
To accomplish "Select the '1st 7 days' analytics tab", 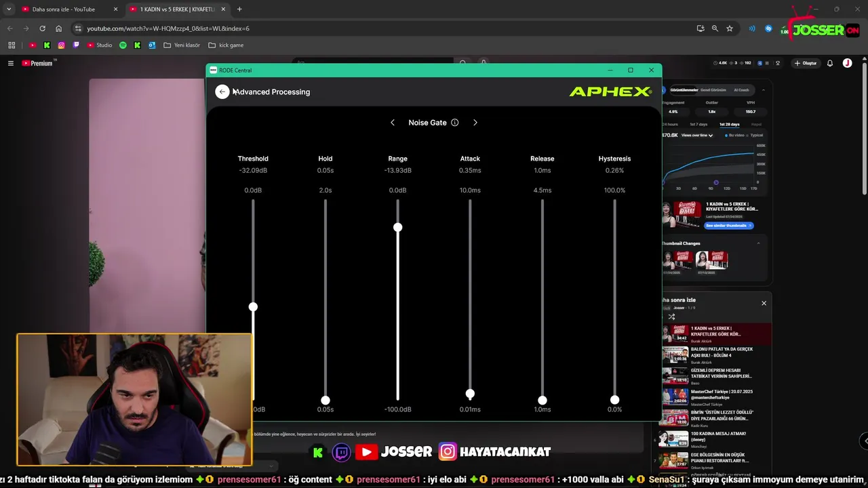I will pyautogui.click(x=699, y=124).
